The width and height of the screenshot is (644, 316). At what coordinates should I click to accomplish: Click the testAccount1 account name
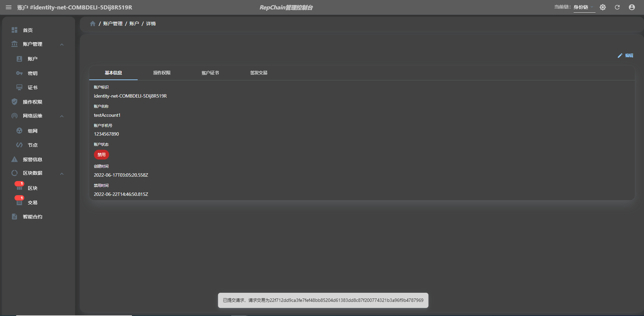(x=107, y=115)
